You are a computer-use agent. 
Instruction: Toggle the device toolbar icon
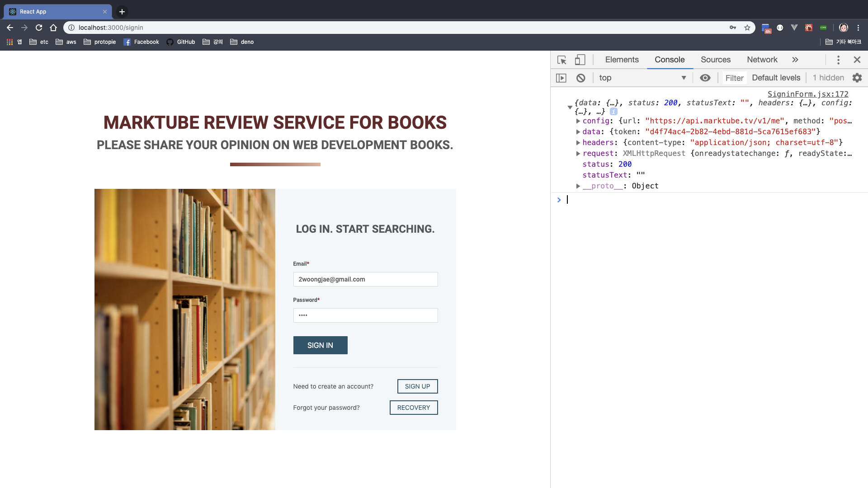tap(580, 60)
